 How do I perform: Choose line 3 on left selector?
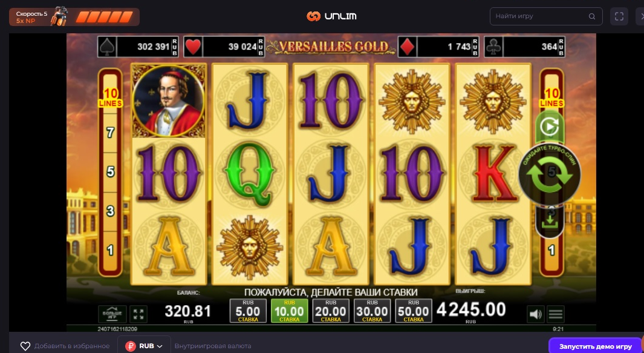pos(110,211)
